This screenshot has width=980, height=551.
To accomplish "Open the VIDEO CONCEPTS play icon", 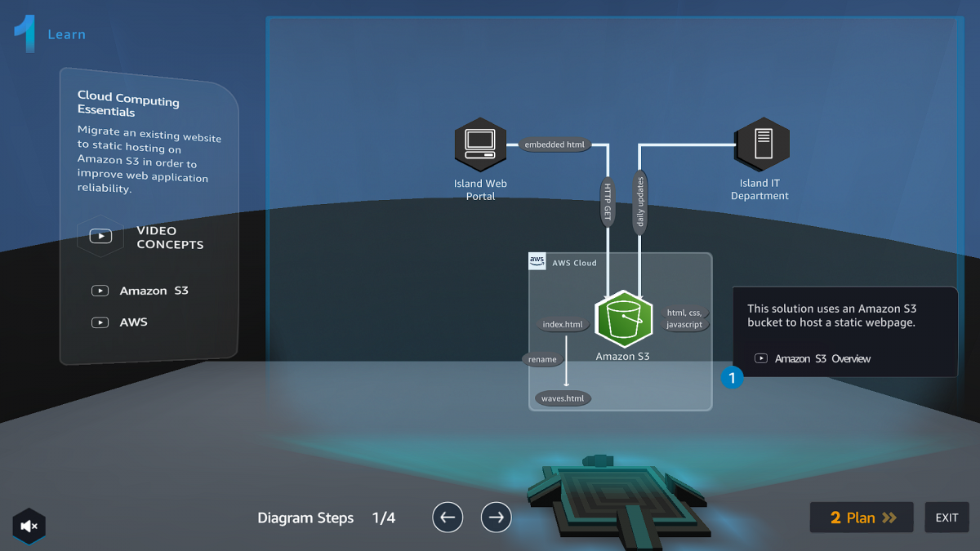I will pos(100,236).
